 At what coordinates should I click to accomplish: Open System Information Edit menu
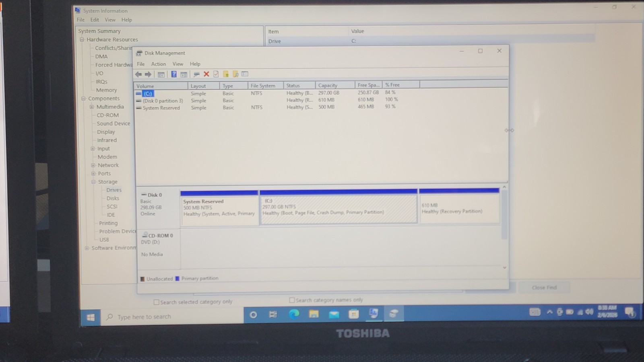[95, 20]
